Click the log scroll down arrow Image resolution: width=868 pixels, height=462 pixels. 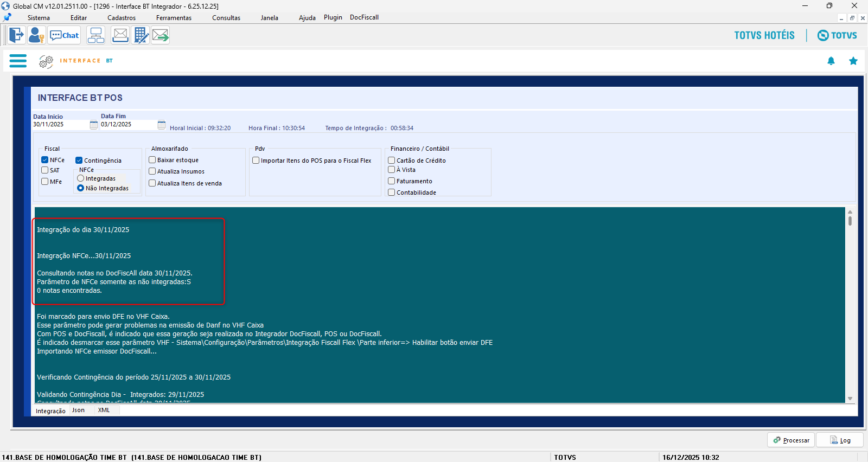point(850,399)
